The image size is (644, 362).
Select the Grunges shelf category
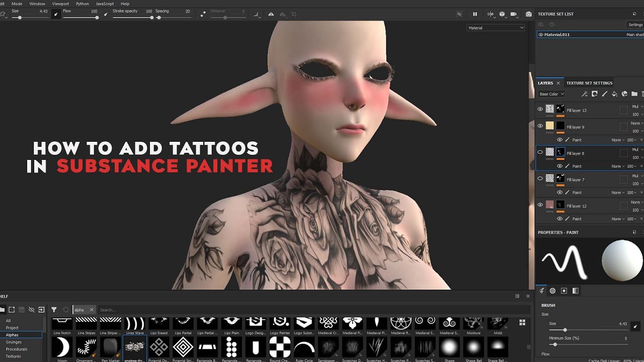14,342
